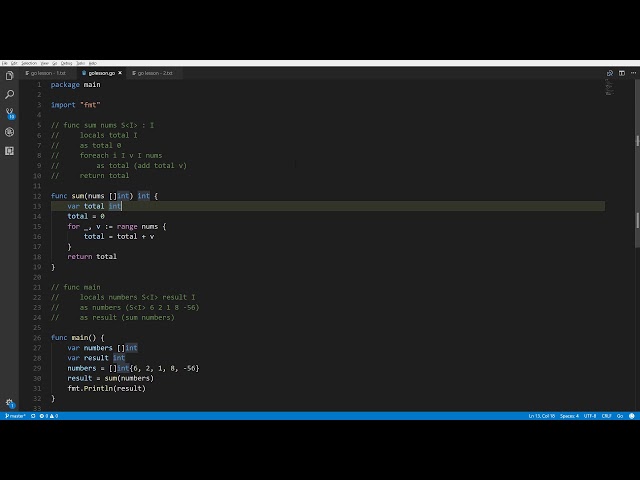
Task: Open the changes icon in editor toolbar
Action: pos(610,73)
